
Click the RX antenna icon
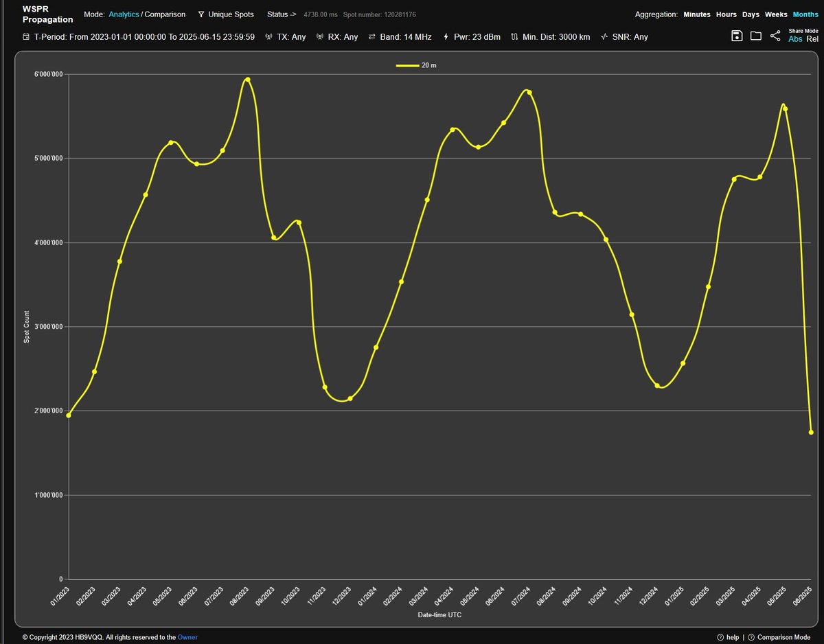(320, 36)
